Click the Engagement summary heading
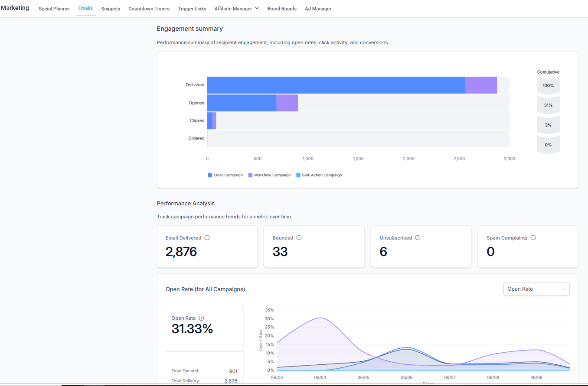 pyautogui.click(x=189, y=29)
